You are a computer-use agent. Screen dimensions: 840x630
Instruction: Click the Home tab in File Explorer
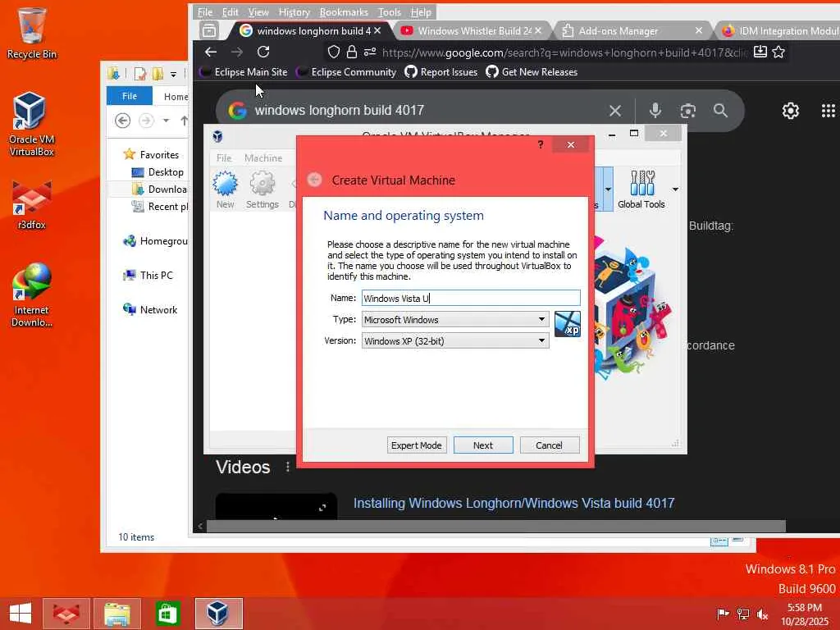(x=176, y=97)
